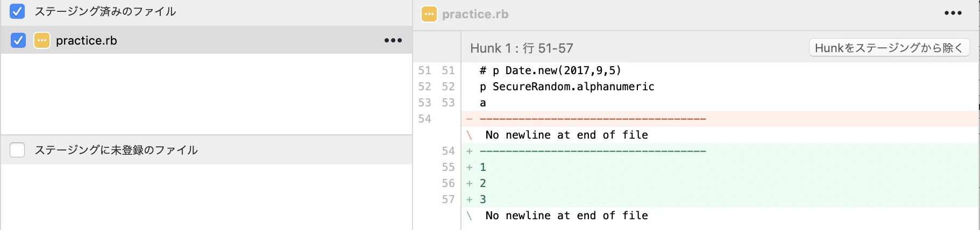
Task: Open diff panel ellipsis options menu
Action: click(x=953, y=13)
